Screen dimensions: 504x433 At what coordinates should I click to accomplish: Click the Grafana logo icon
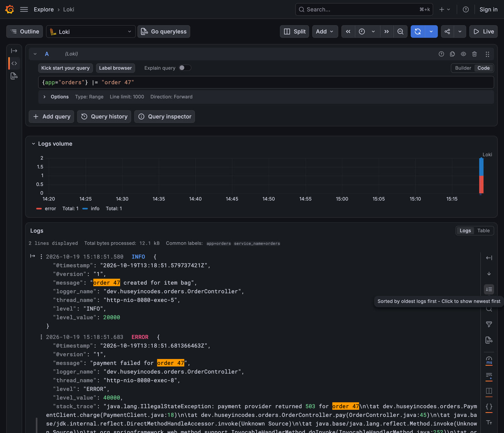pos(9,9)
